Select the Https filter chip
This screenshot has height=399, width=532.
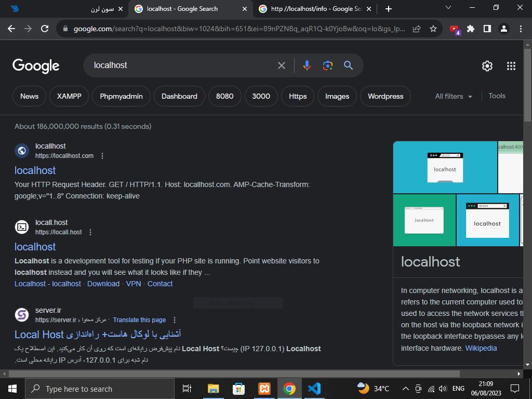[298, 96]
